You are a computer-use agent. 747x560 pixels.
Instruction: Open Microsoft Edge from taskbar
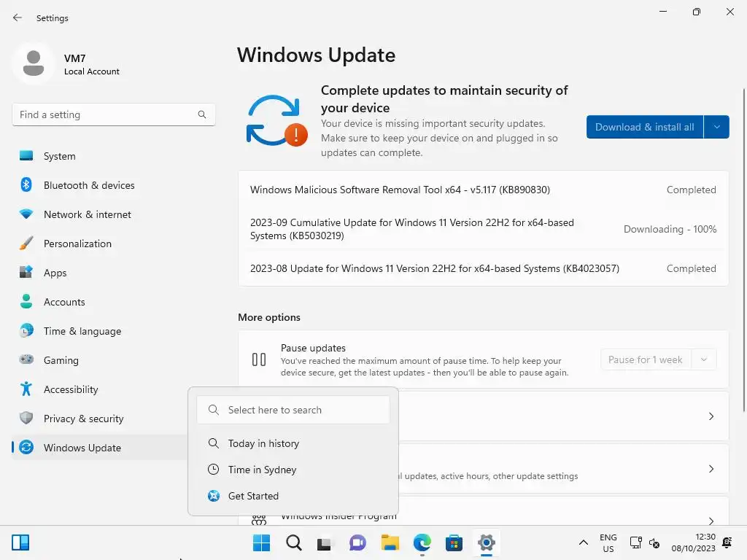[x=422, y=542]
